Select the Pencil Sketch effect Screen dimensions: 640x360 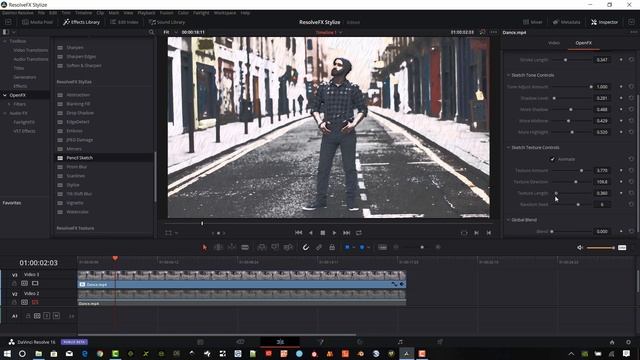coord(104,158)
